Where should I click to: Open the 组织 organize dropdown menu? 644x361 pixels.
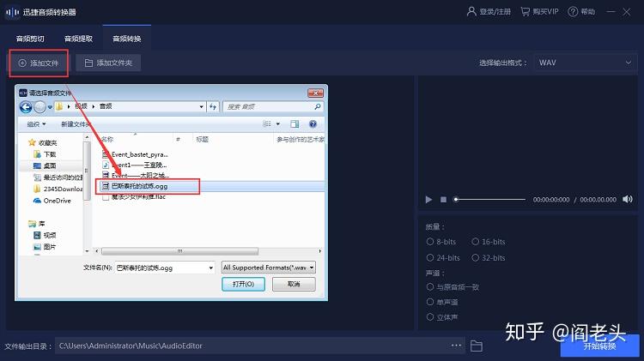pos(36,123)
